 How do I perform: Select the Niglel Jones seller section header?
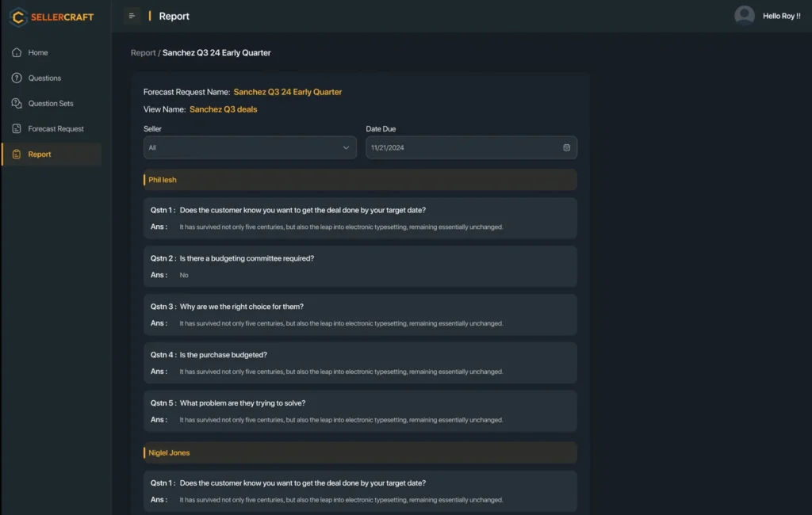click(x=360, y=452)
